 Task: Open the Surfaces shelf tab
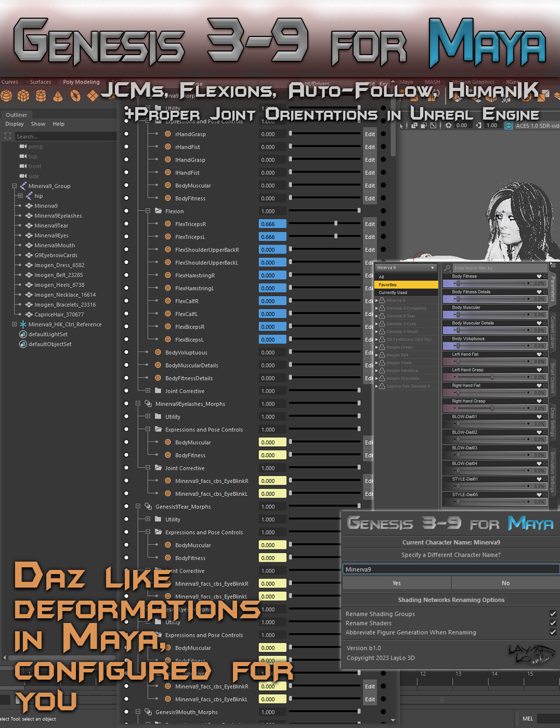[41, 82]
